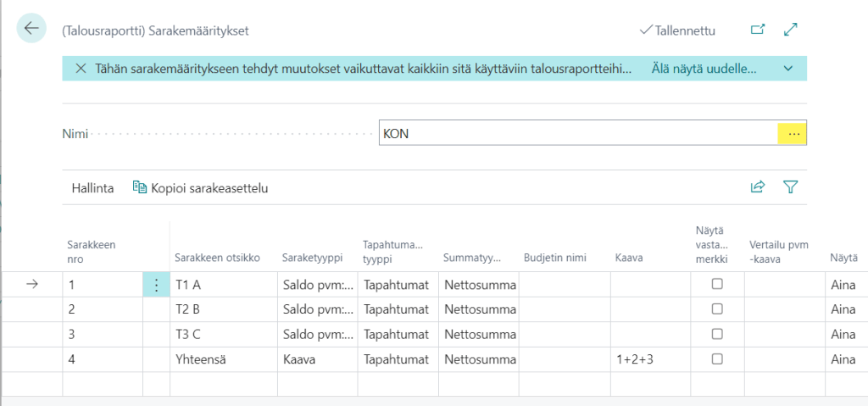This screenshot has height=406, width=868.
Task: Click the Sarakkeen otsikko column header
Action: click(x=217, y=258)
